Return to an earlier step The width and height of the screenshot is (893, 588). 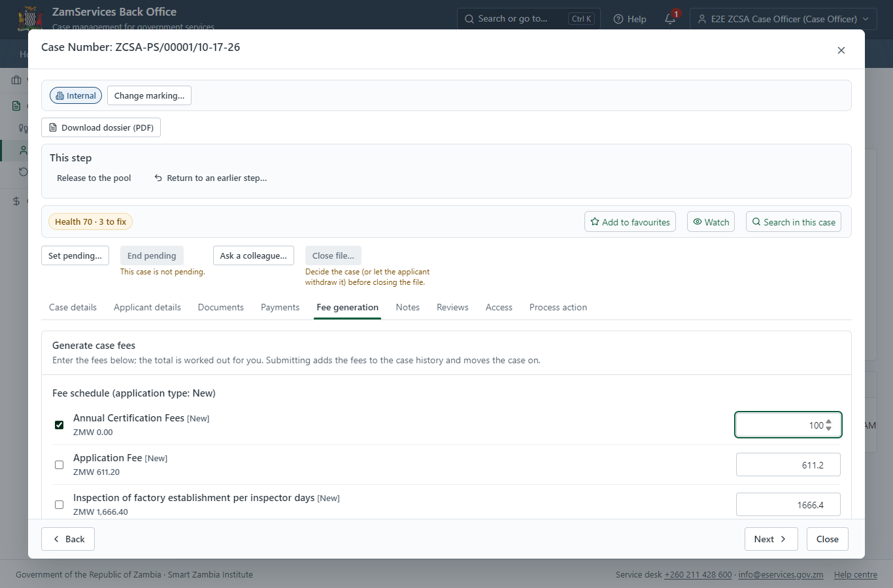[211, 178]
